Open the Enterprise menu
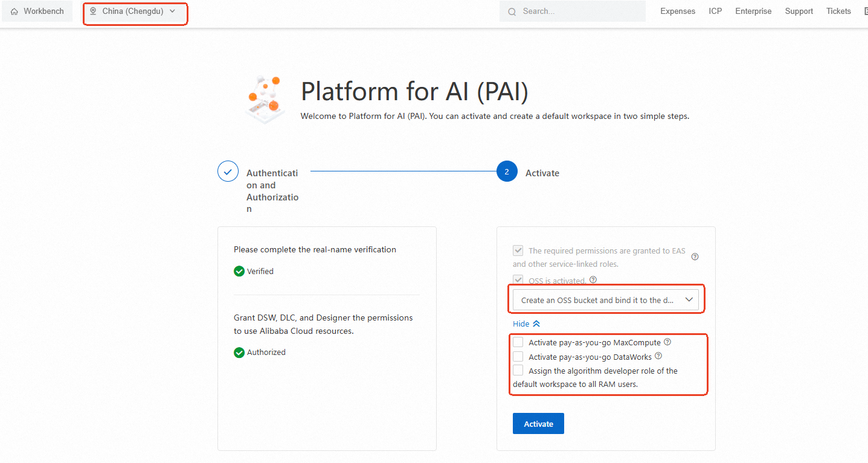This screenshot has height=463, width=868. (753, 11)
